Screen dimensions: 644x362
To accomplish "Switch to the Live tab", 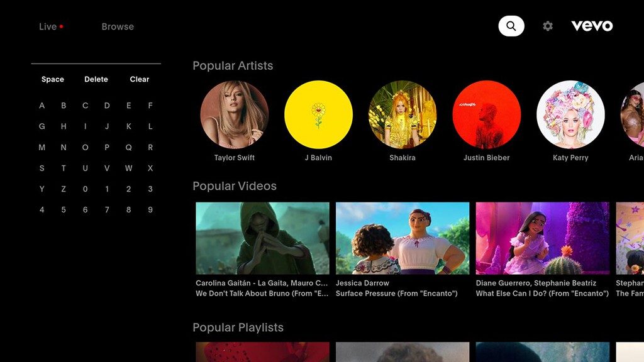I will coord(47,26).
